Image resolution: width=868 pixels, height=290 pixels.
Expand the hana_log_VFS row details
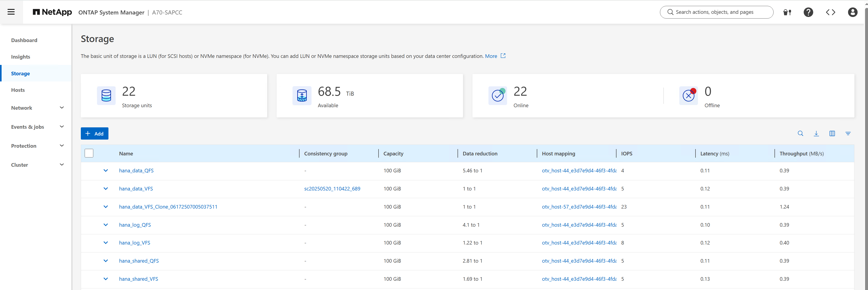pyautogui.click(x=106, y=242)
